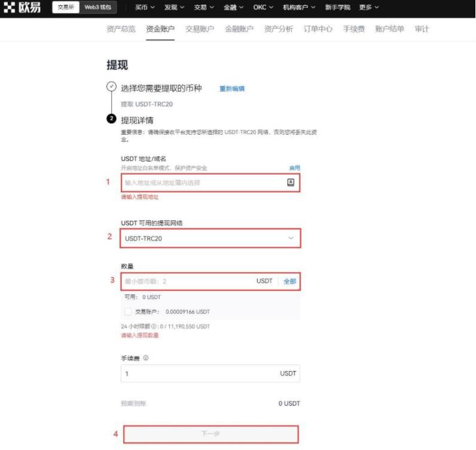This screenshot has height=450, width=476.
Task: Switch to 交易账户 tab
Action: pyautogui.click(x=200, y=29)
